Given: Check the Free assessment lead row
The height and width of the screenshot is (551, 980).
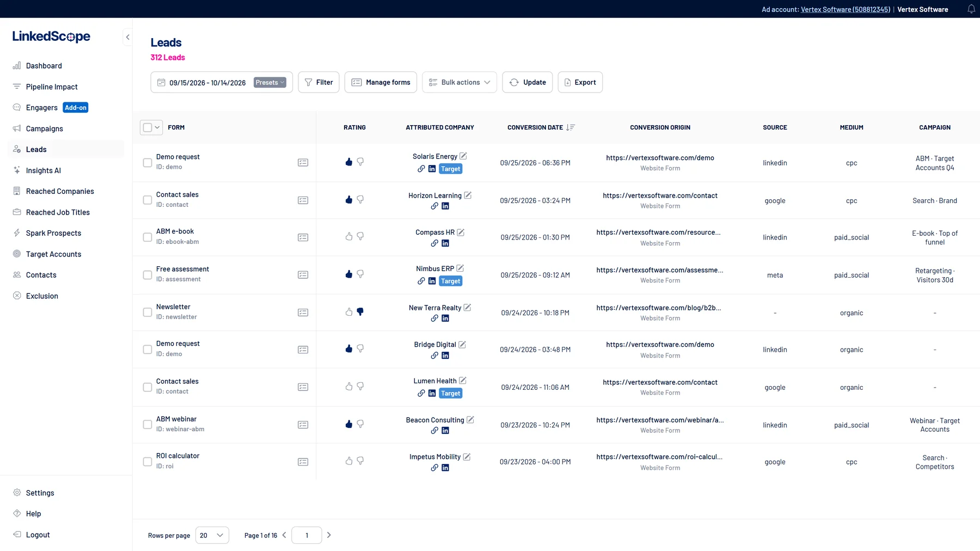Looking at the screenshot, I should point(148,275).
